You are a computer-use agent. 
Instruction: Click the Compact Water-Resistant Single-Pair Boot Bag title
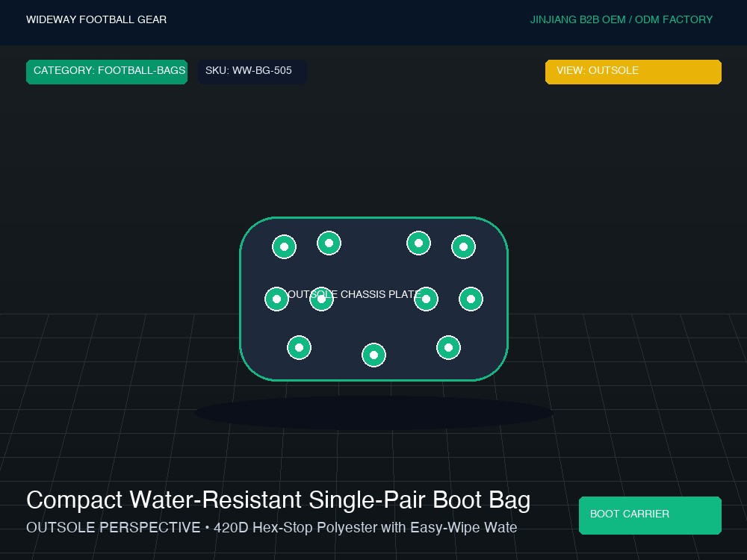278,500
